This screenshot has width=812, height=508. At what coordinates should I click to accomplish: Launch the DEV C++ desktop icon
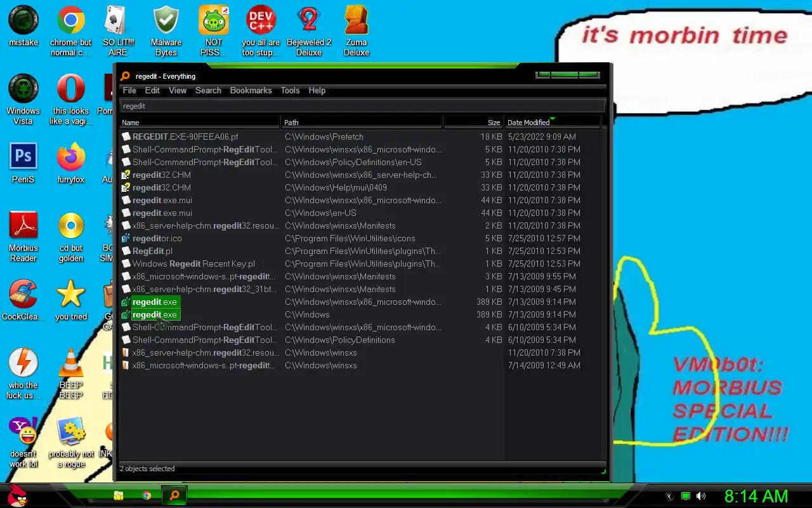[x=261, y=30]
